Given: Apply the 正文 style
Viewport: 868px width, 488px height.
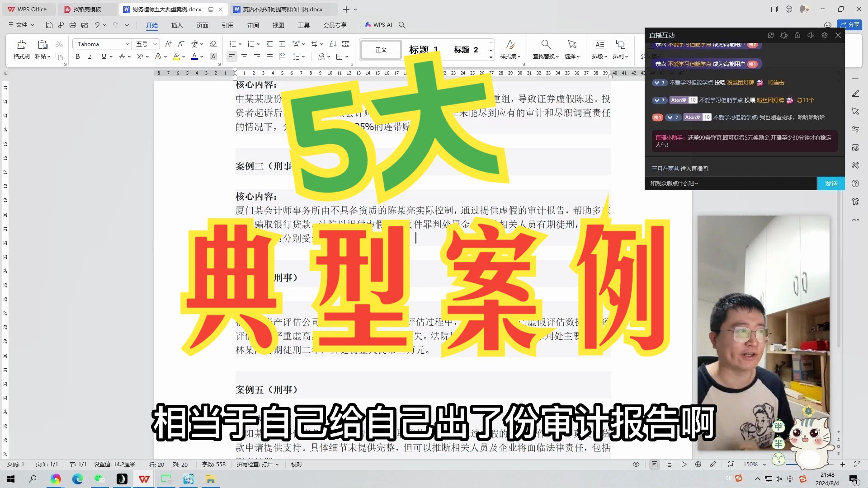Looking at the screenshot, I should (381, 50).
